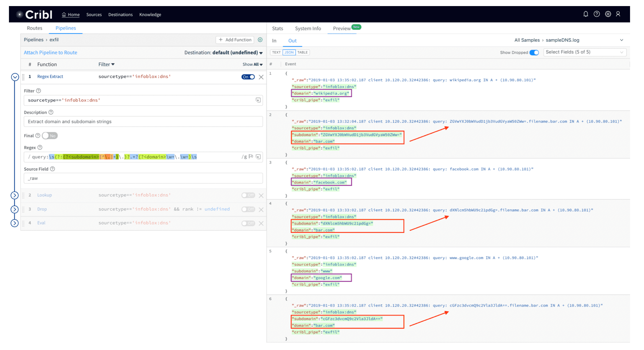Screen dimensions: 644x350
Task: Remove the Regex Extract function with X
Action: click(261, 77)
